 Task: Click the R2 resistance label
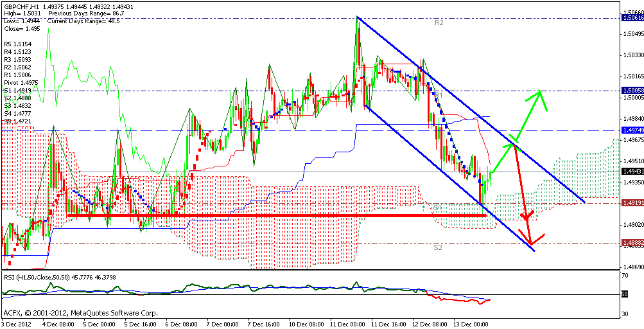tap(439, 23)
